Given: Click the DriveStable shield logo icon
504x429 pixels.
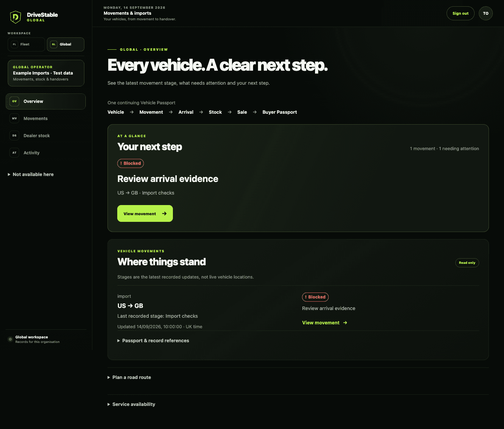Looking at the screenshot, I should [15, 17].
